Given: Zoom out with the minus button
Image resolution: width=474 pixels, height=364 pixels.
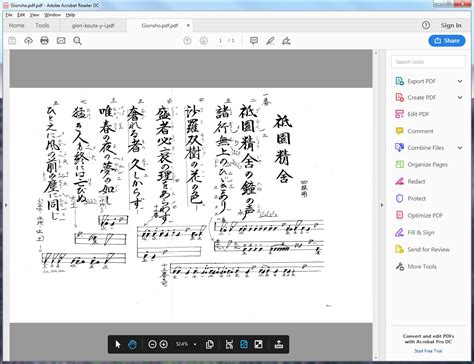Looking at the screenshot, I should tap(152, 344).
